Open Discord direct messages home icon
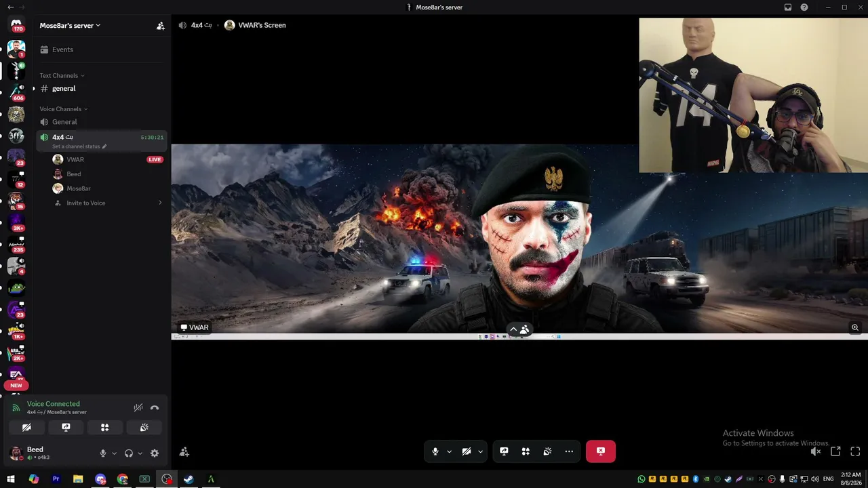The width and height of the screenshot is (868, 488). 16,24
